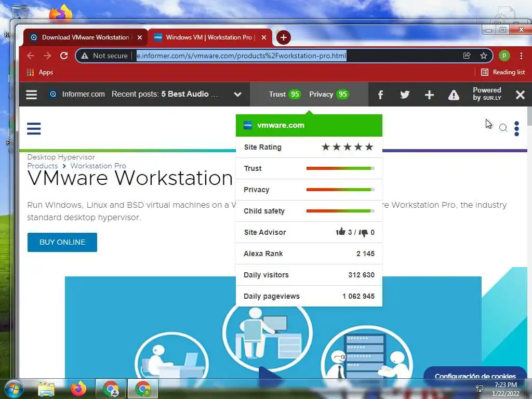Open the Windows Start menu
Image resolution: width=532 pixels, height=399 pixels.
coord(14,389)
